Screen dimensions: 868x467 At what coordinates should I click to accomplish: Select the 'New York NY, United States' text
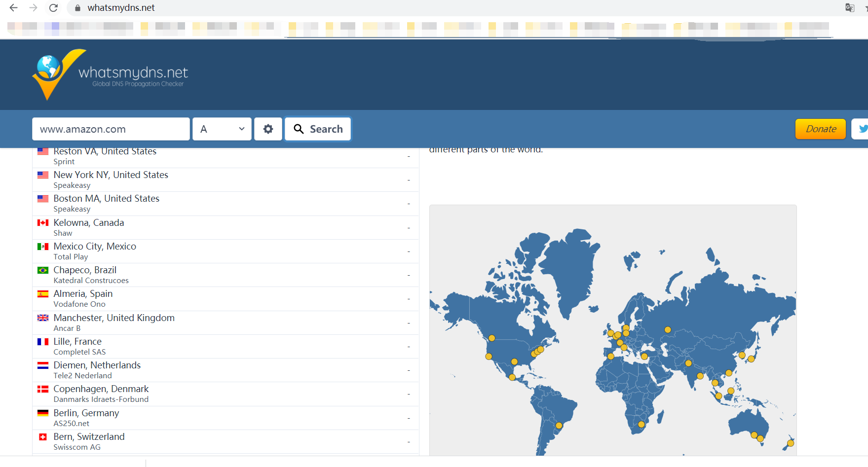(x=111, y=175)
